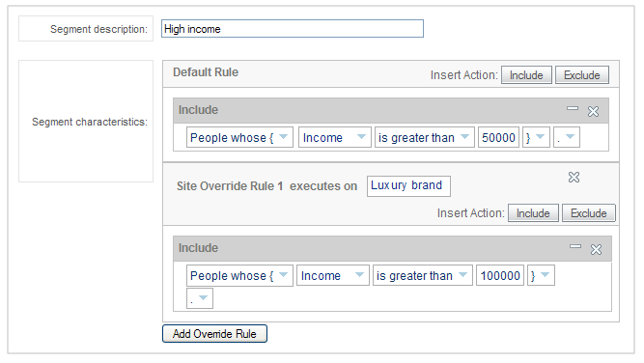644x363 pixels.
Task: Click Exclude button for Default Rule
Action: click(581, 75)
